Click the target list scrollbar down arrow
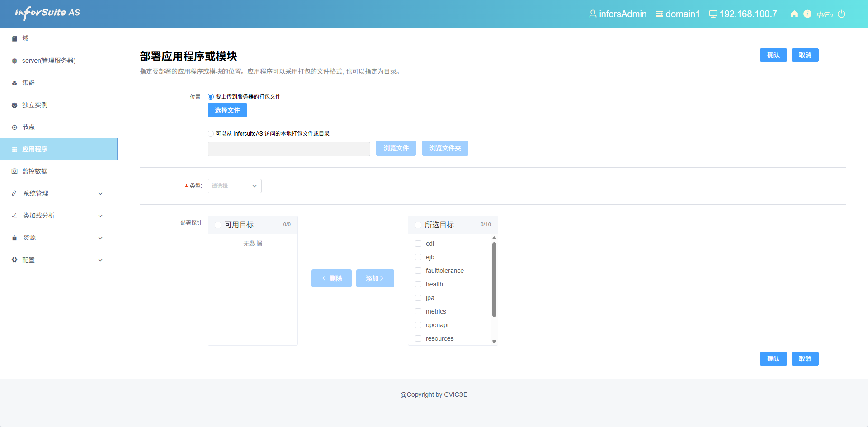Image resolution: width=868 pixels, height=427 pixels. (x=494, y=342)
